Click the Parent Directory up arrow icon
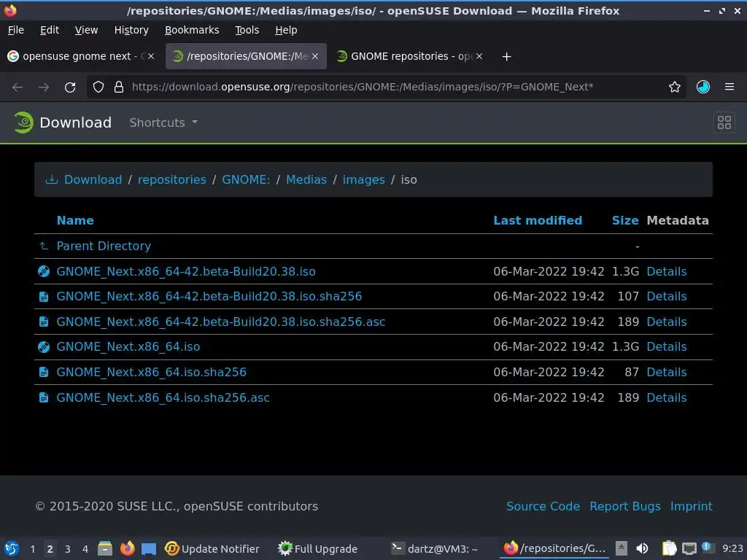Screen dimensions: 747x560 43,246
